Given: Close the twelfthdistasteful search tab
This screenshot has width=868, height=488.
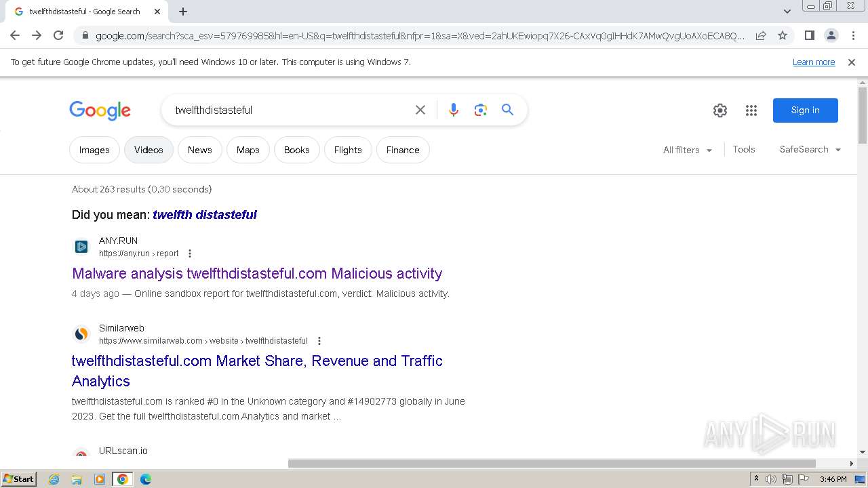Looking at the screenshot, I should click(158, 12).
